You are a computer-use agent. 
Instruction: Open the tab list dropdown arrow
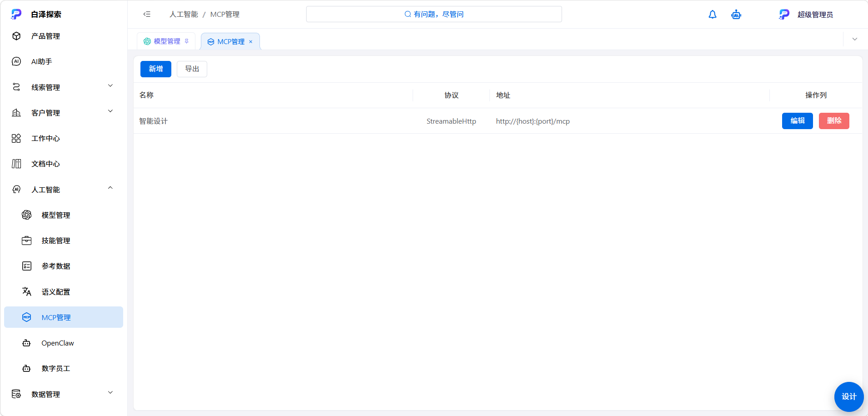click(x=855, y=39)
